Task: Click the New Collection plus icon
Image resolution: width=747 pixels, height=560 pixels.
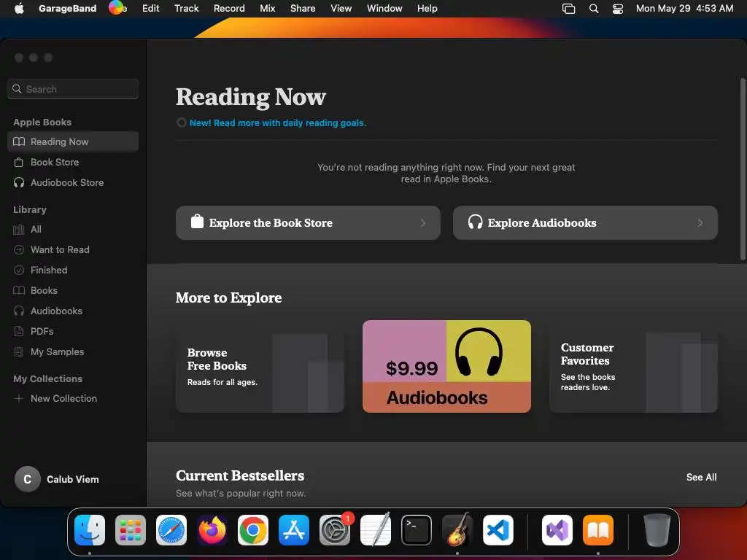Action: 18,399
